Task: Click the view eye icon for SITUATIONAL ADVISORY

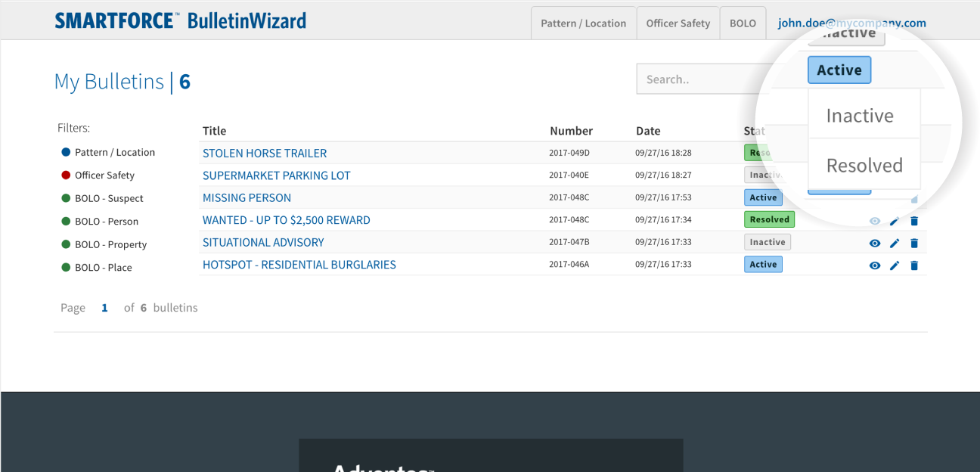Action: (875, 244)
